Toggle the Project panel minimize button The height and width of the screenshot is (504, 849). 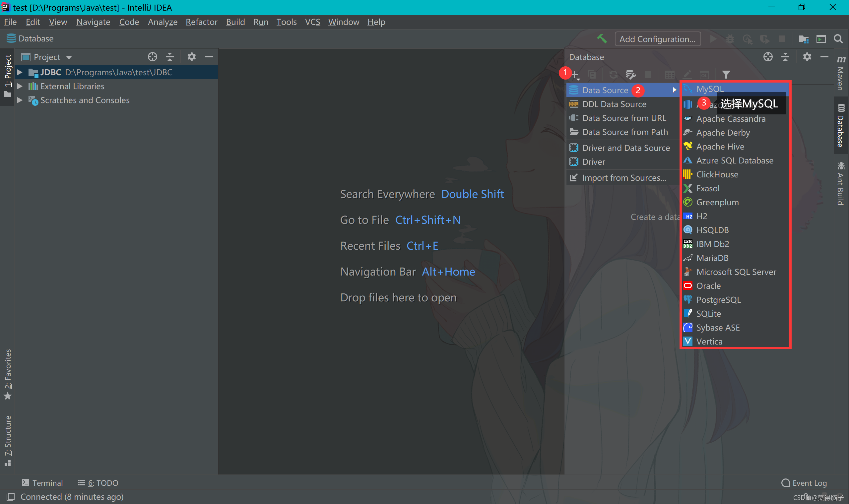tap(209, 57)
